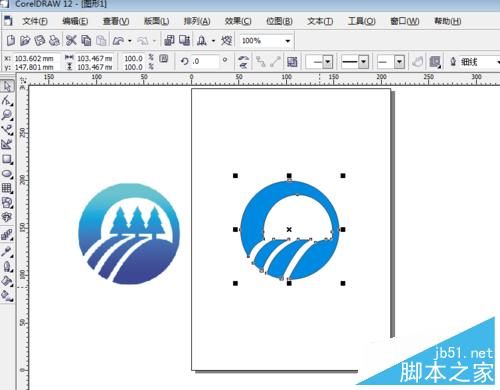Image resolution: width=500 pixels, height=390 pixels.
Task: Open the 细线 outline width dropdown
Action: pos(498,62)
